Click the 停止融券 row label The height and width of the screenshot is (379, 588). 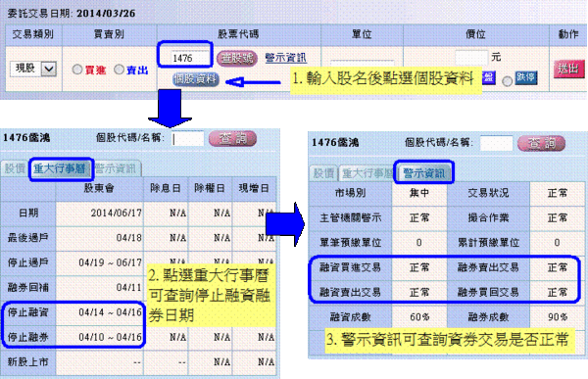pyautogui.click(x=28, y=337)
